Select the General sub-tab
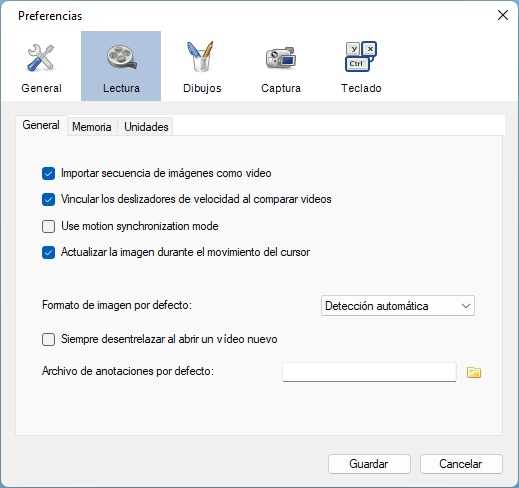The image size is (519, 488). tap(41, 125)
